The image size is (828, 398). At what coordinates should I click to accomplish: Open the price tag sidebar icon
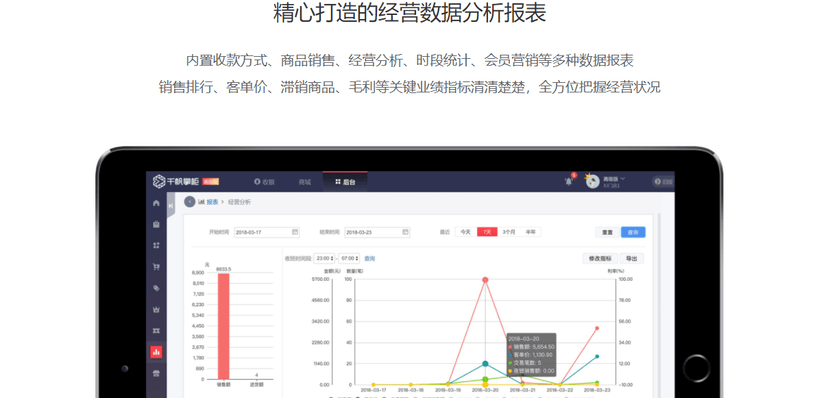(x=156, y=288)
